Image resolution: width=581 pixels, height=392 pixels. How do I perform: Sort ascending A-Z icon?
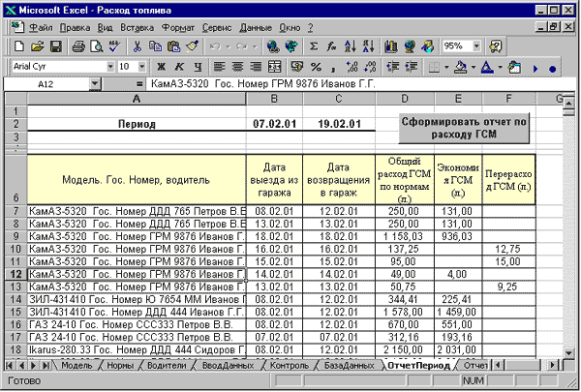350,46
